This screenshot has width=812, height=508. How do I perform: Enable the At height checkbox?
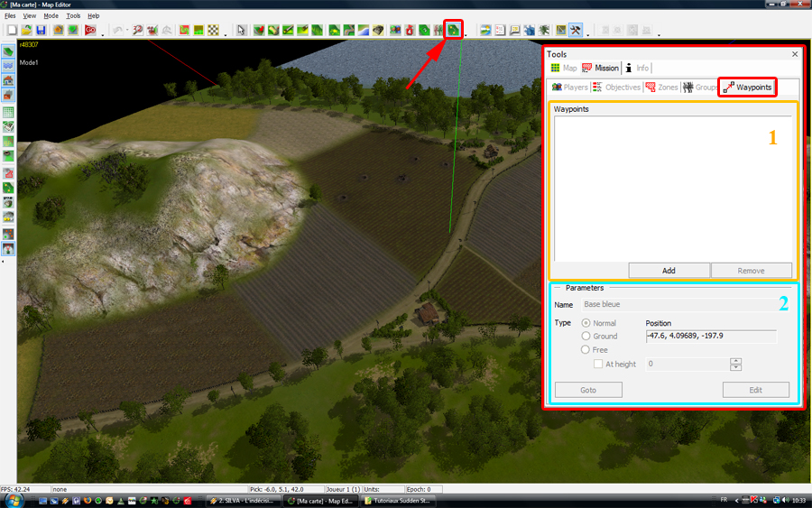(x=598, y=364)
